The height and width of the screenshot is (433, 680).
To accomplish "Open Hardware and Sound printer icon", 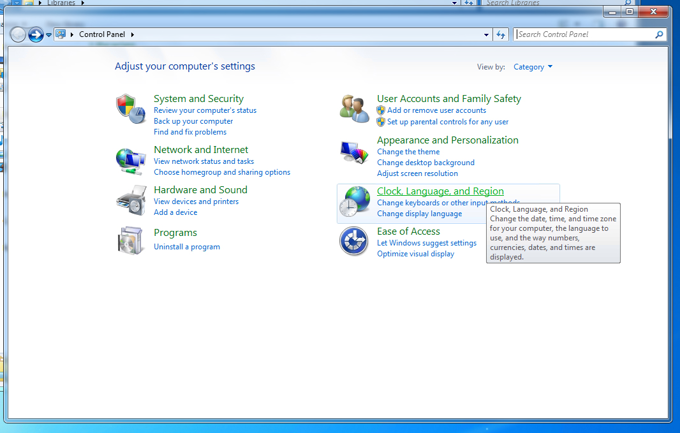I will pos(131,200).
